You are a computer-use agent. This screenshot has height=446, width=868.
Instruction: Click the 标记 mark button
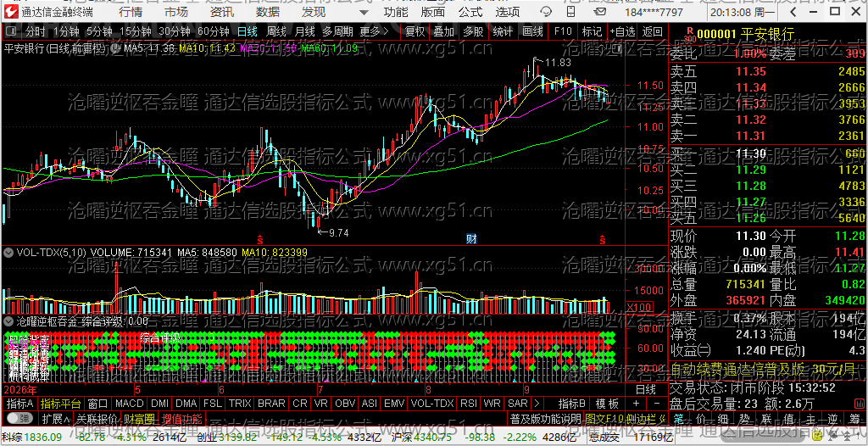(x=593, y=31)
